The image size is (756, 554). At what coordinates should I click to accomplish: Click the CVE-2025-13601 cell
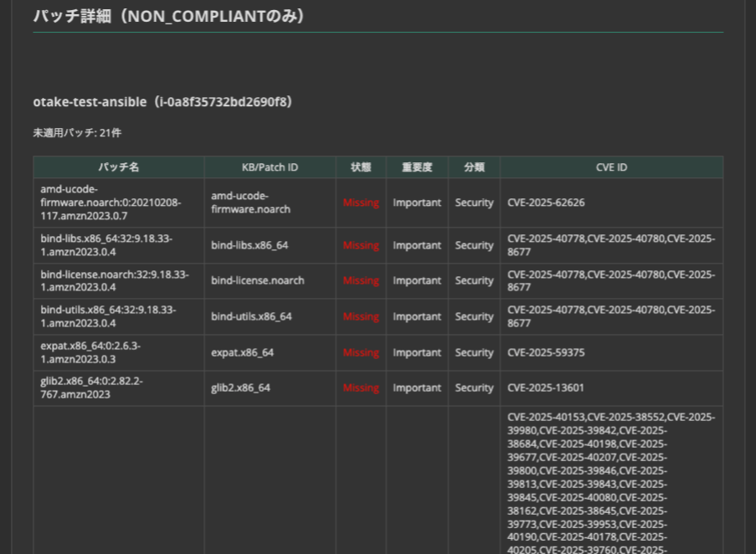(546, 388)
